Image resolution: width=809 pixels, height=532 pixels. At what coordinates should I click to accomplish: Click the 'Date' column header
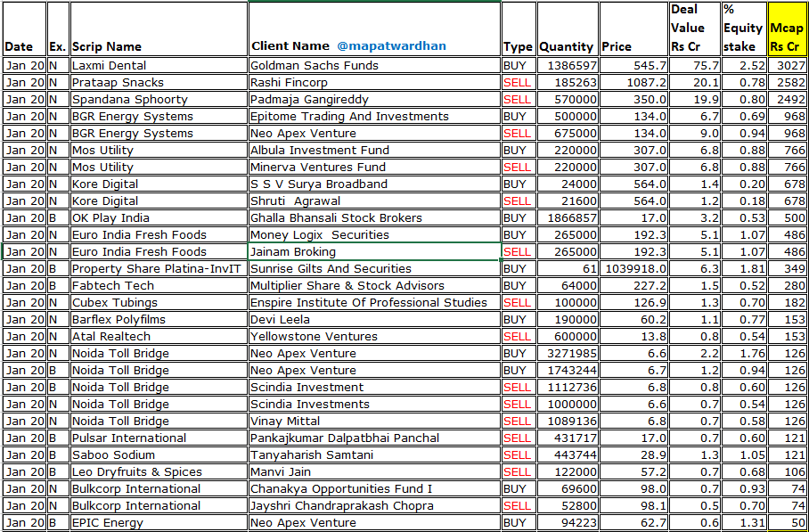click(x=24, y=29)
